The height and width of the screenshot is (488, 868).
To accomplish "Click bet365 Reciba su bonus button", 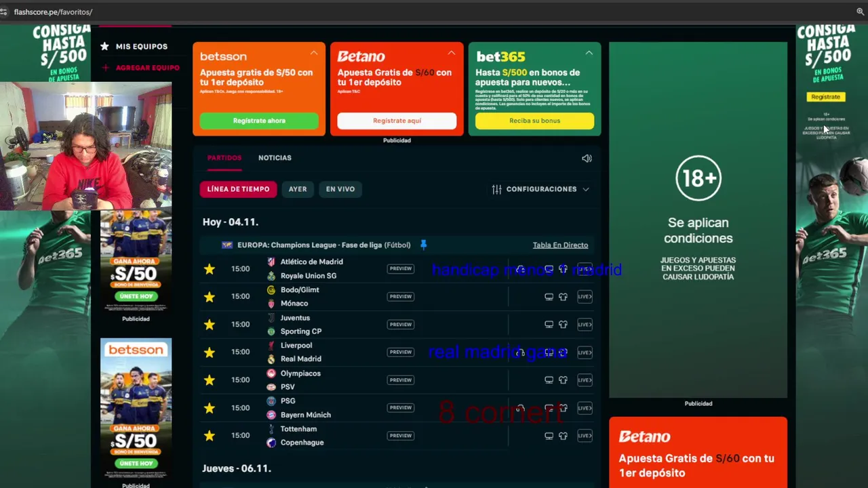I will [x=534, y=121].
